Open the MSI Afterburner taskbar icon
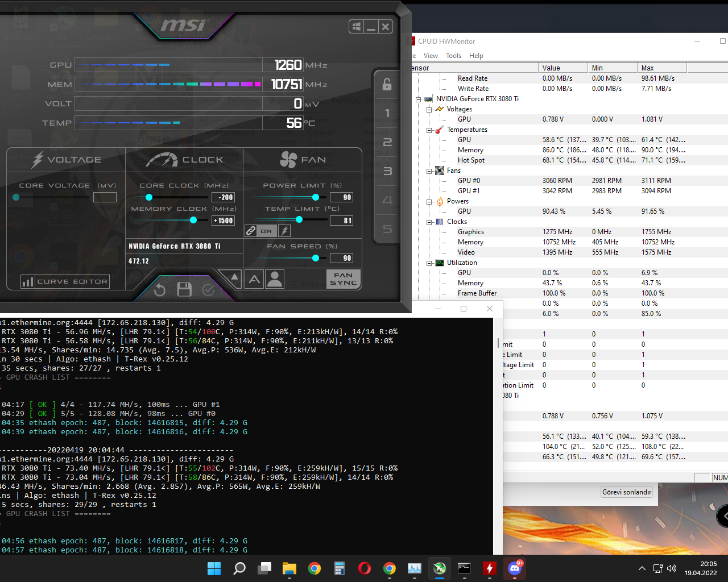Viewport: 728px width, 582px height. [440, 568]
